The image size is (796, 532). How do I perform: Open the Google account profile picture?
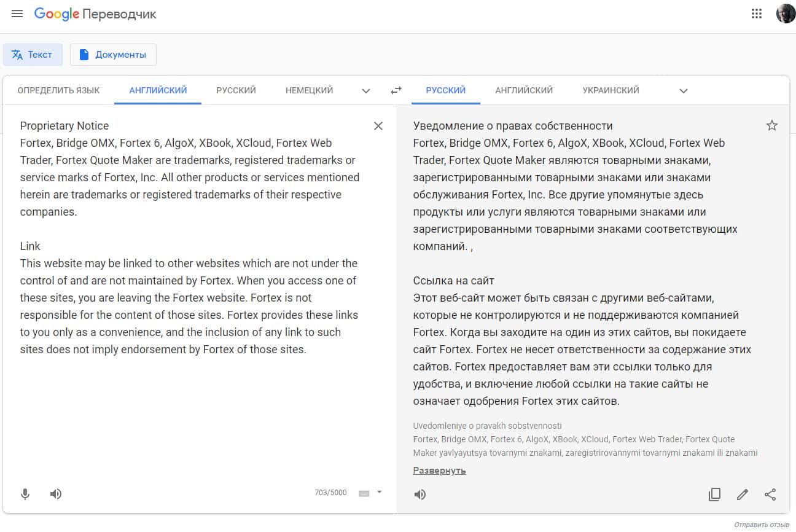coord(786,14)
